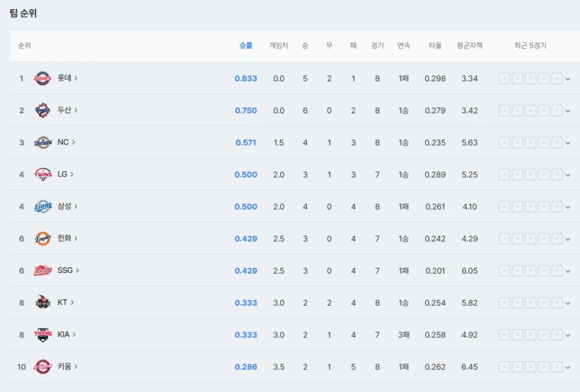Expand the 키움 row chevron
This screenshot has height=392, width=580.
[x=568, y=368]
